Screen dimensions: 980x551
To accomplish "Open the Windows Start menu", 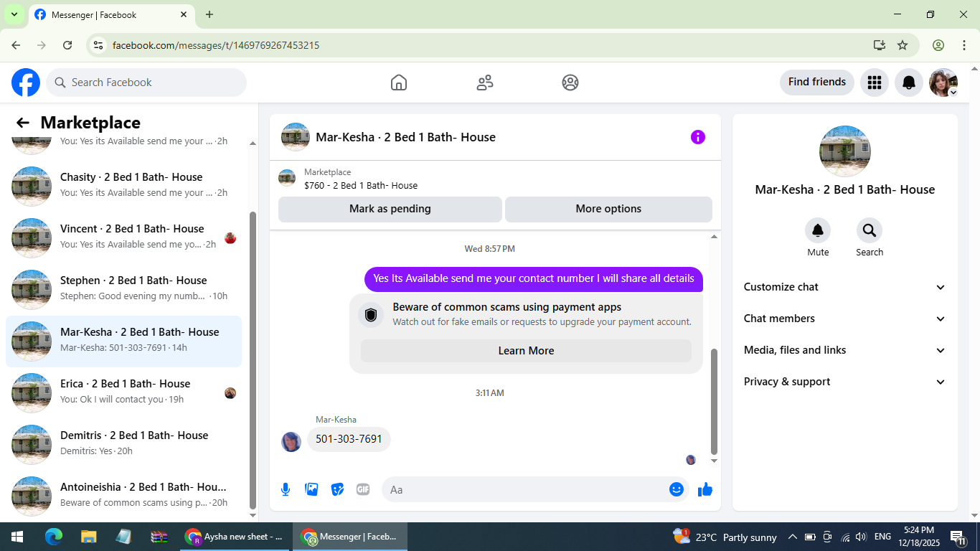I will (x=17, y=537).
